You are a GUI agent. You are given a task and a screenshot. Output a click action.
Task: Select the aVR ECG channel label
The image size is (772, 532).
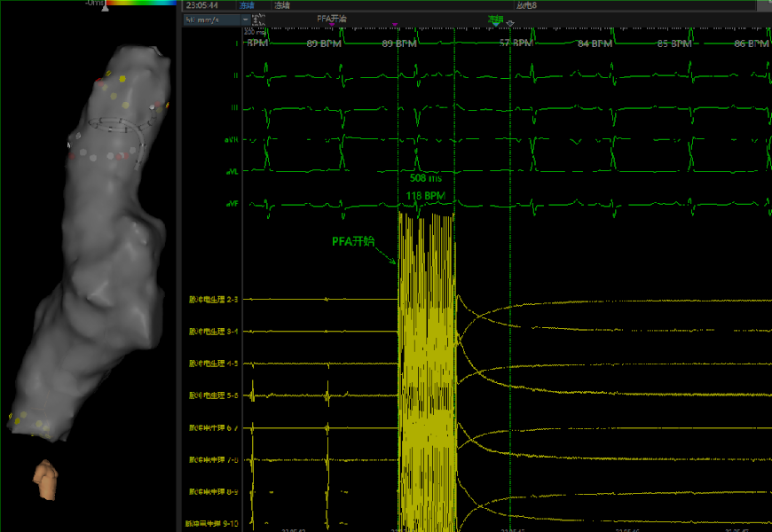[232, 140]
